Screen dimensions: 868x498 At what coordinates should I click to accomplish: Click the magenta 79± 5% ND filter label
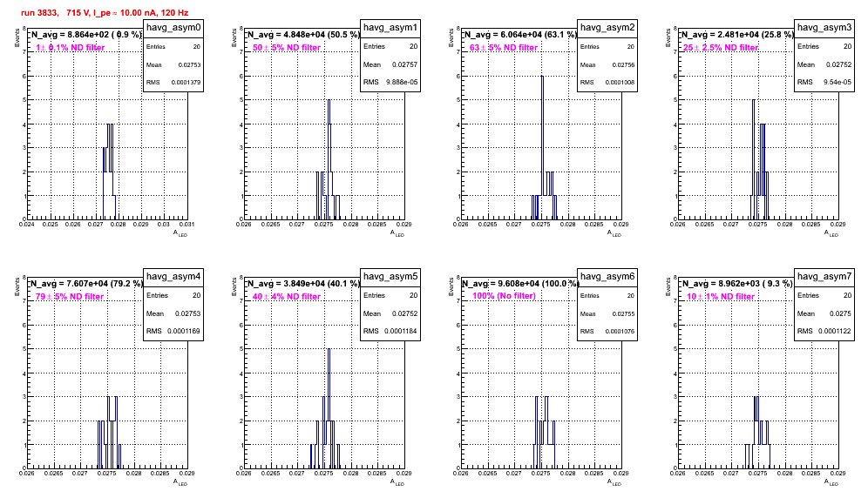point(70,297)
